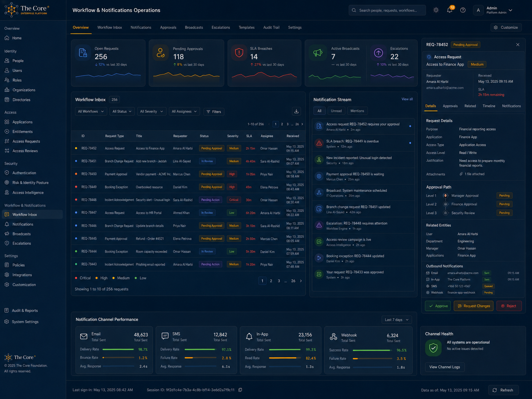Approve request REQ-78452
This screenshot has width=532, height=399.
438,306
